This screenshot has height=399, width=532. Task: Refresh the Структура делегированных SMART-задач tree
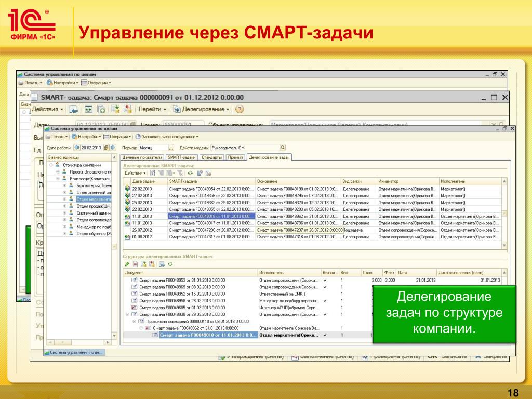170,264
